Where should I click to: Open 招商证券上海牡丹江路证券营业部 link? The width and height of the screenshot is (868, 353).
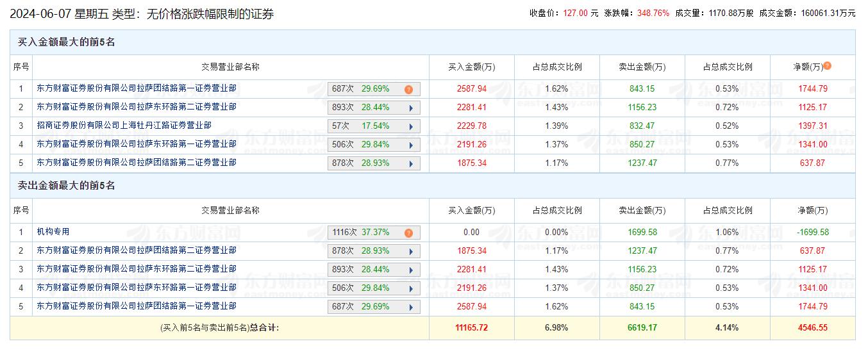[124, 126]
